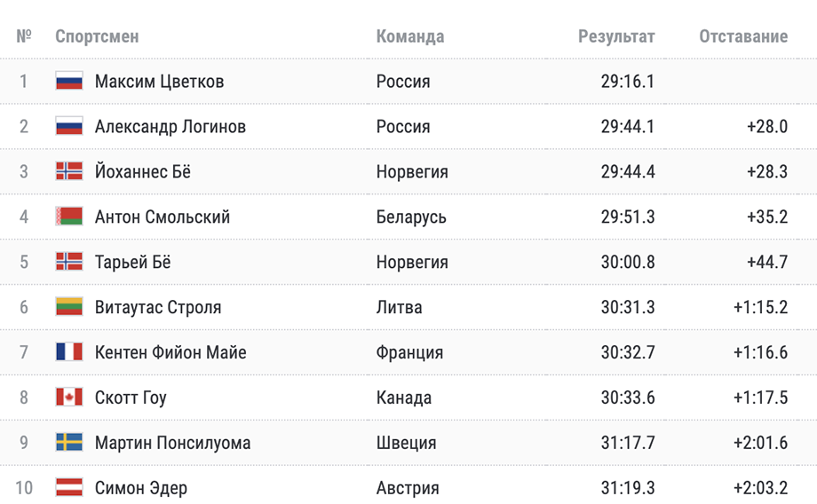
Task: Click Lithuanian flag next to Витаутас Строля
Action: (x=69, y=307)
